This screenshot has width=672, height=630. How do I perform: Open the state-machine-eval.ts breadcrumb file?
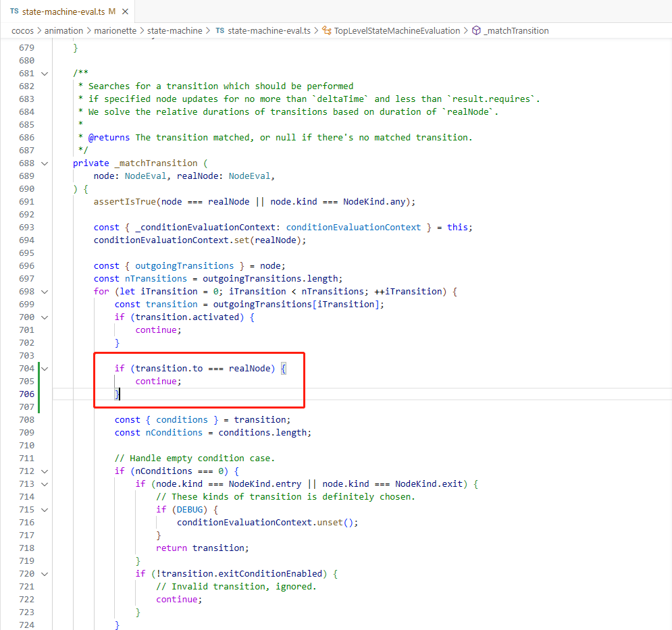point(269,31)
